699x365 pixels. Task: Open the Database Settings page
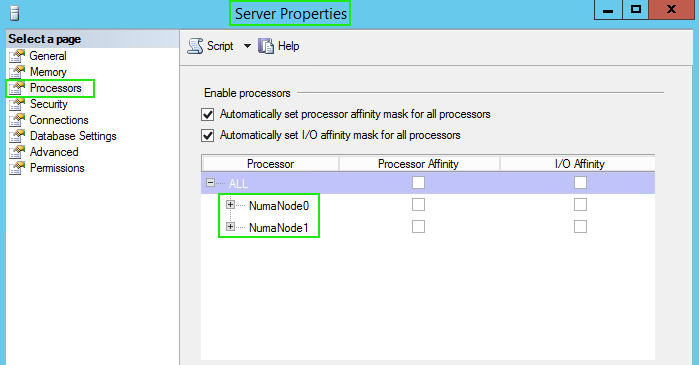pos(73,136)
